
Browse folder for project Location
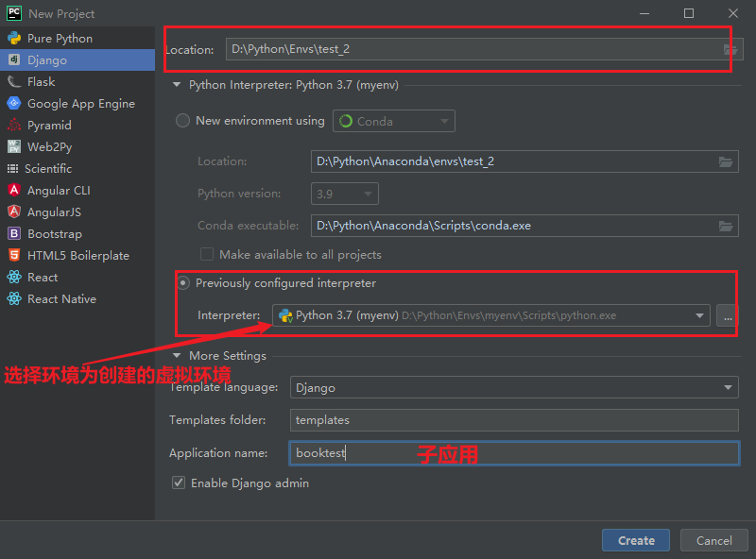[x=730, y=49]
